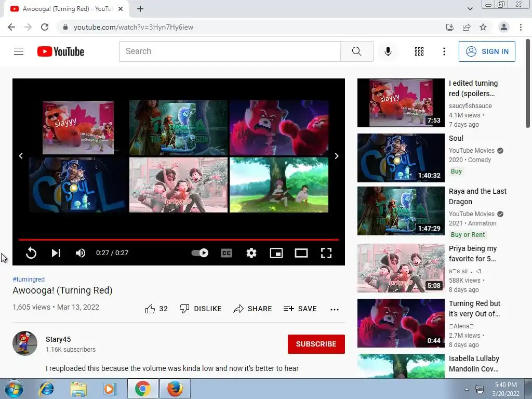Open Priya being my favorite video title

(473, 254)
